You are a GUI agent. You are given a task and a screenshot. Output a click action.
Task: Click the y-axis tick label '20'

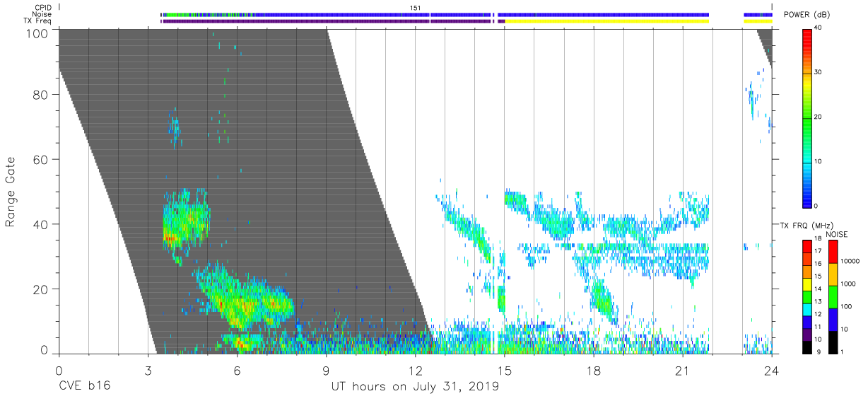[42, 289]
